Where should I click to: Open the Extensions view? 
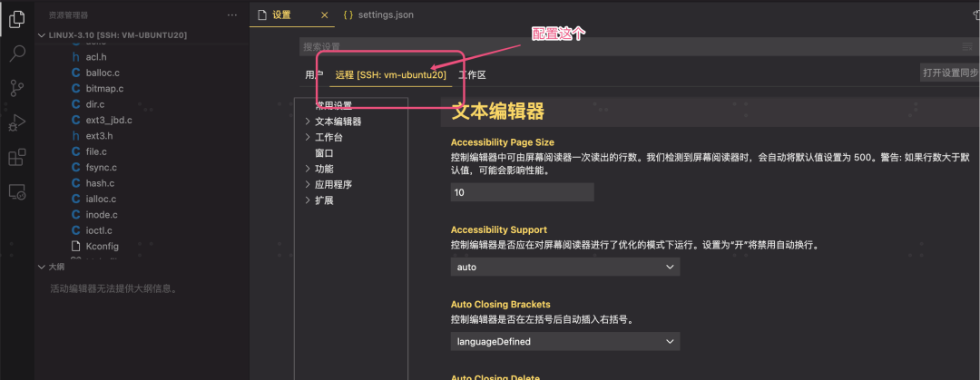(x=17, y=157)
